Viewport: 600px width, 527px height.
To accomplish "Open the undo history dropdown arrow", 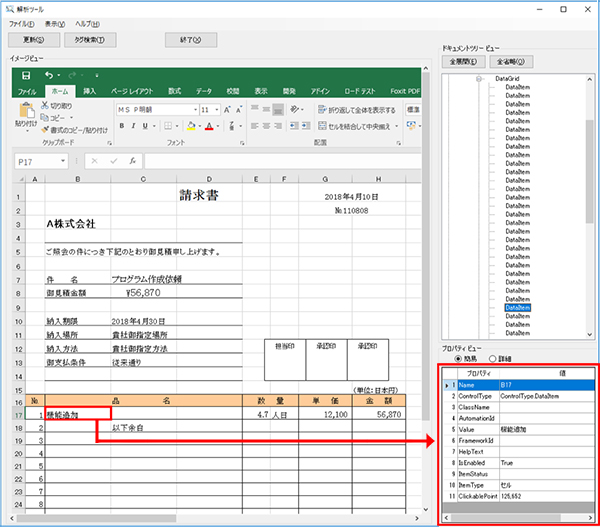I will (x=59, y=75).
